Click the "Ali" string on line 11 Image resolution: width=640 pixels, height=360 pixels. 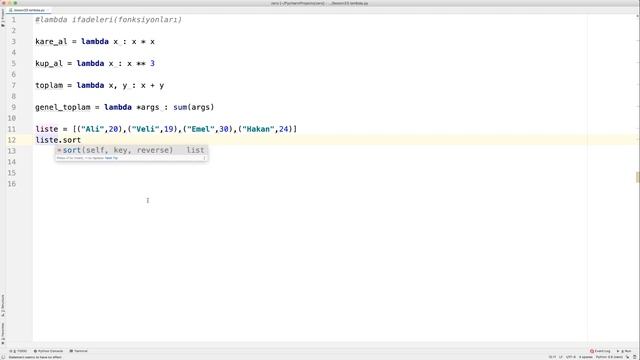coord(93,129)
